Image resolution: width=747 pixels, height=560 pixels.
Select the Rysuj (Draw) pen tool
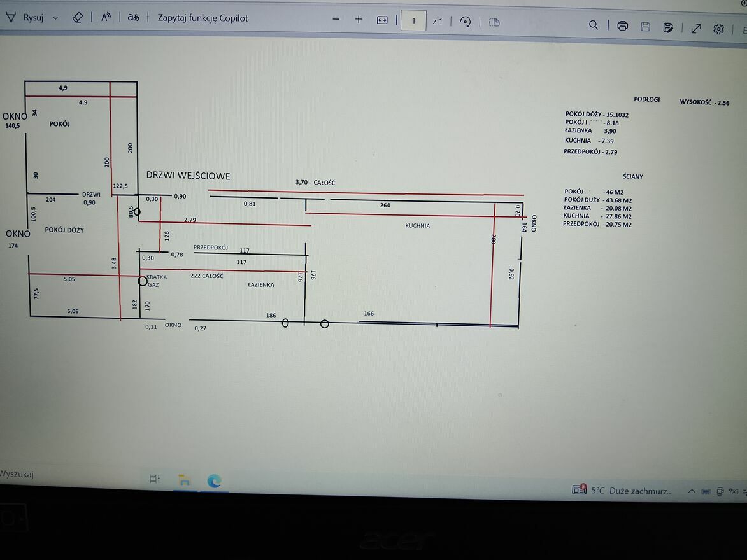tap(25, 18)
